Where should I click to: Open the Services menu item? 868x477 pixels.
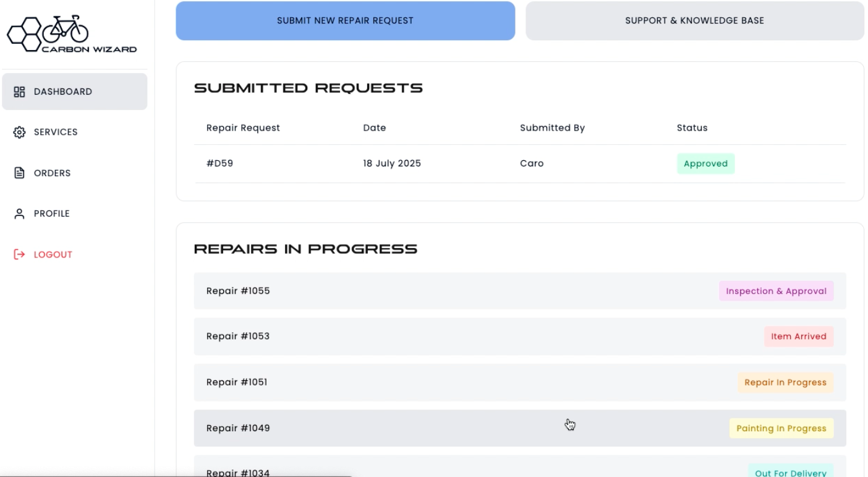point(56,132)
